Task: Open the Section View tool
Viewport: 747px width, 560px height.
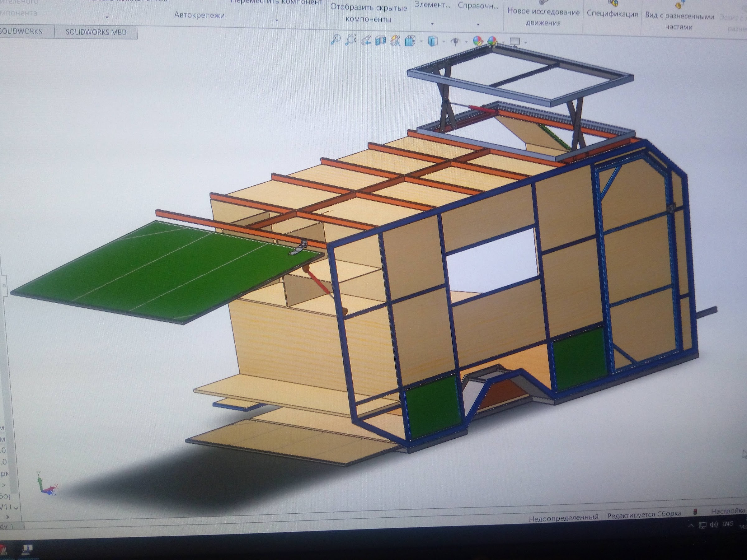Action: point(381,41)
